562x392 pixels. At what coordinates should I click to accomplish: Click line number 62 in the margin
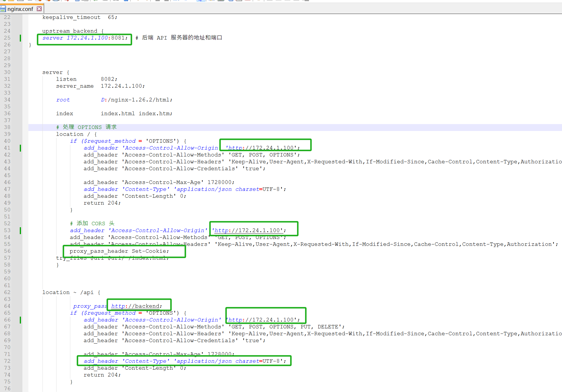(x=7, y=292)
